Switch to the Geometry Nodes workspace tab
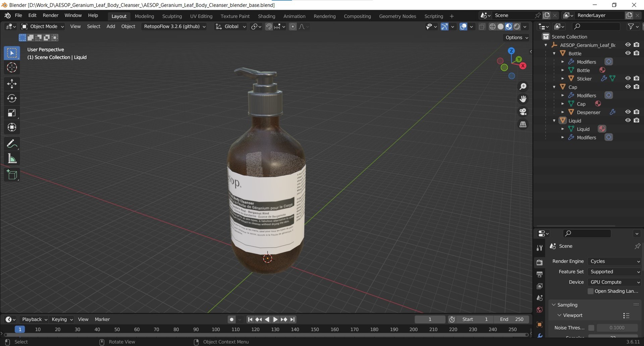This screenshot has width=644, height=346. (x=397, y=16)
